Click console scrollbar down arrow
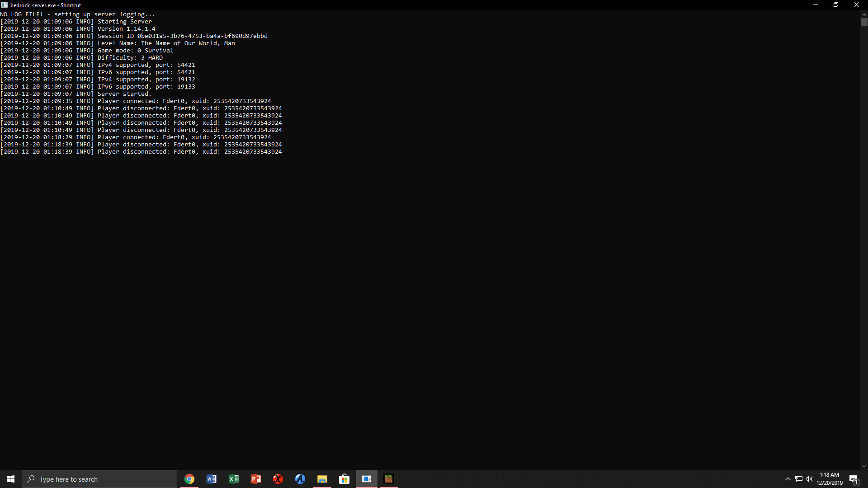Image resolution: width=868 pixels, height=488 pixels. coord(864,466)
